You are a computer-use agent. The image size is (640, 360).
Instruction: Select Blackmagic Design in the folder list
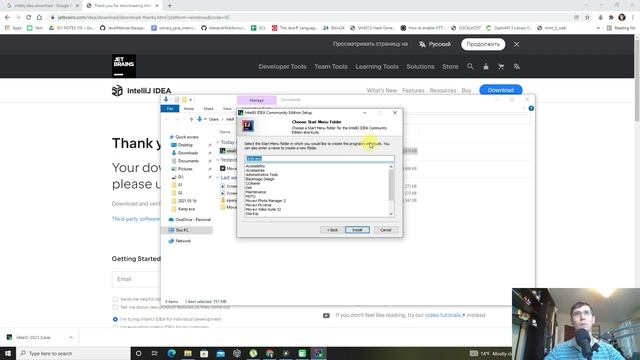[260, 179]
